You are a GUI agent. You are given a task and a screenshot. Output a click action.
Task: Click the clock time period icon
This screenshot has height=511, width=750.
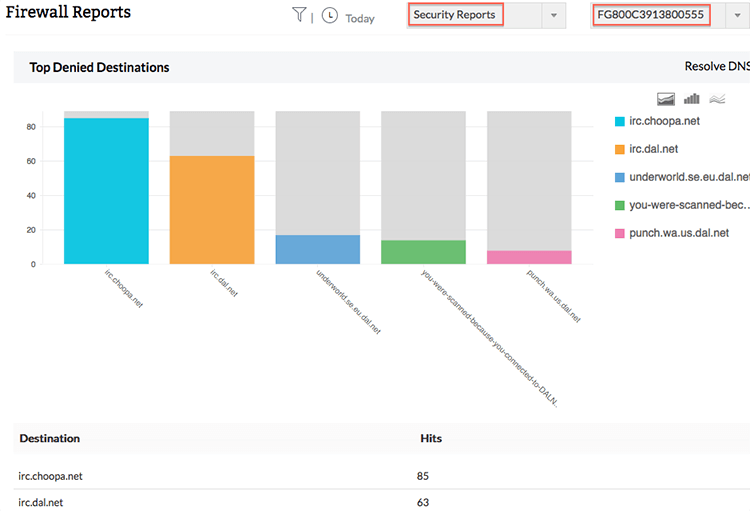(330, 16)
